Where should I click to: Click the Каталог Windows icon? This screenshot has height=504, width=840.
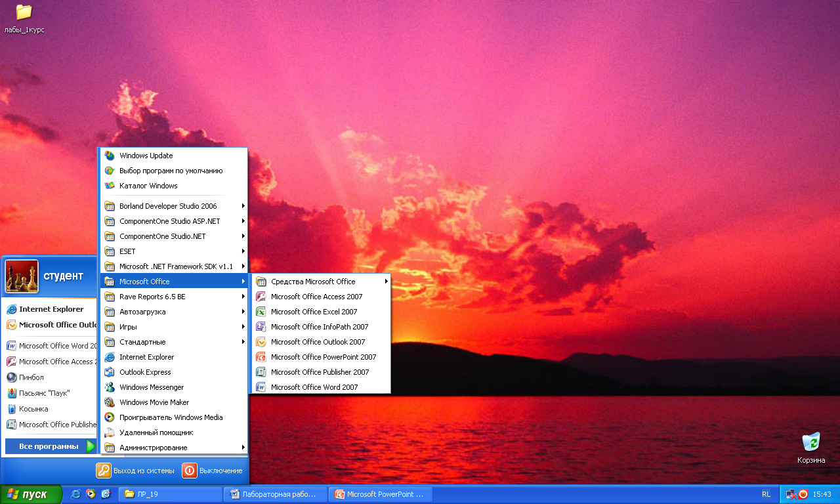point(110,186)
